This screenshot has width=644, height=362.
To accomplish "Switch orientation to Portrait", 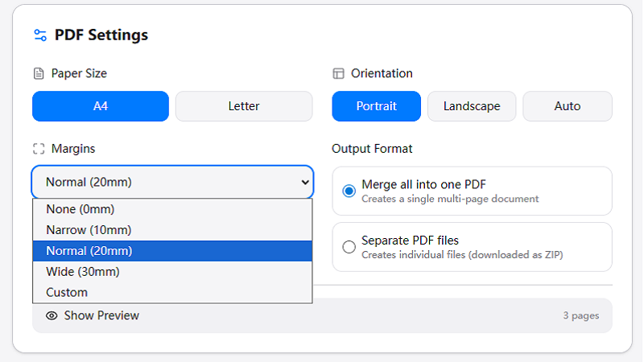I will [376, 106].
